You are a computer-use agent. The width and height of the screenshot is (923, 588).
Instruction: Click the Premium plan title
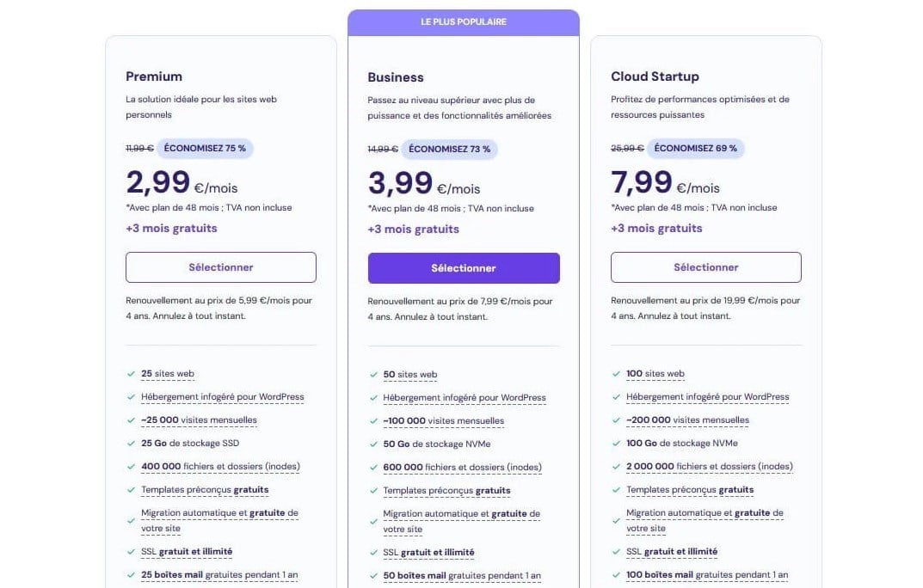tap(154, 77)
